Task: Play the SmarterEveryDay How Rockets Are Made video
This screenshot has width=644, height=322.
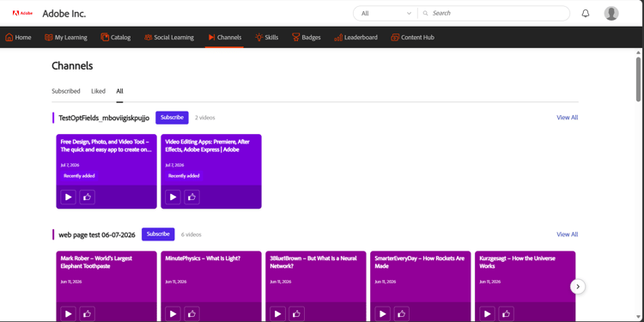Action: (x=382, y=313)
